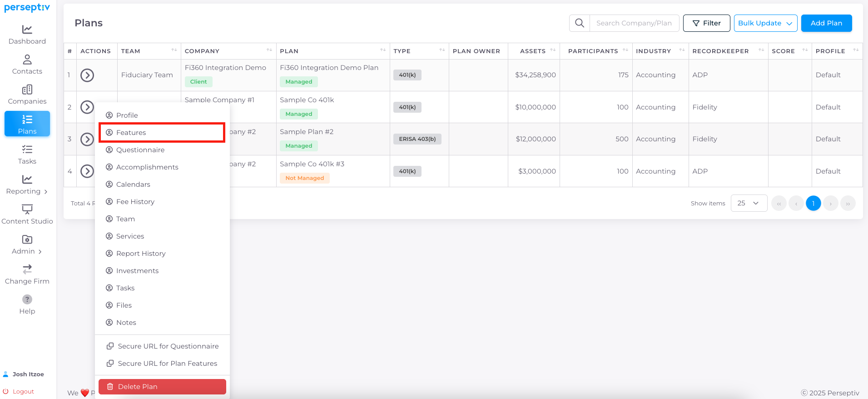Click the Sample Co 401k #3 plan
Viewport: 868px width, 399px height.
312,164
